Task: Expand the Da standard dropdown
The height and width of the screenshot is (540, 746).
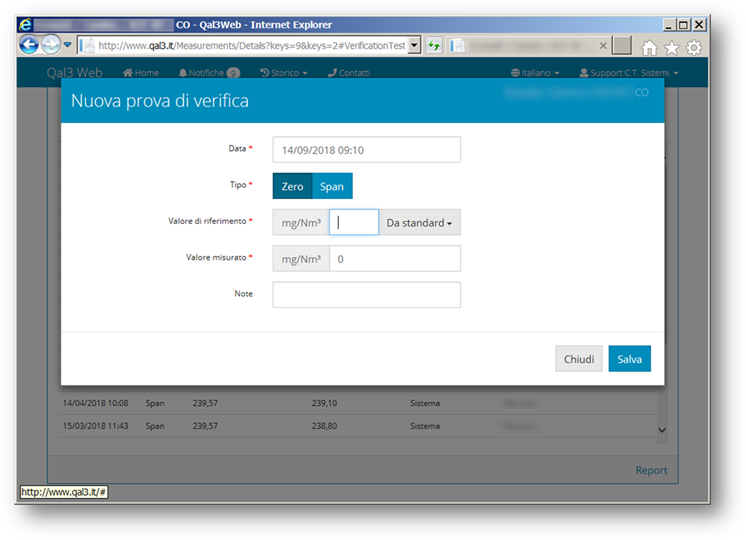Action: tap(419, 222)
